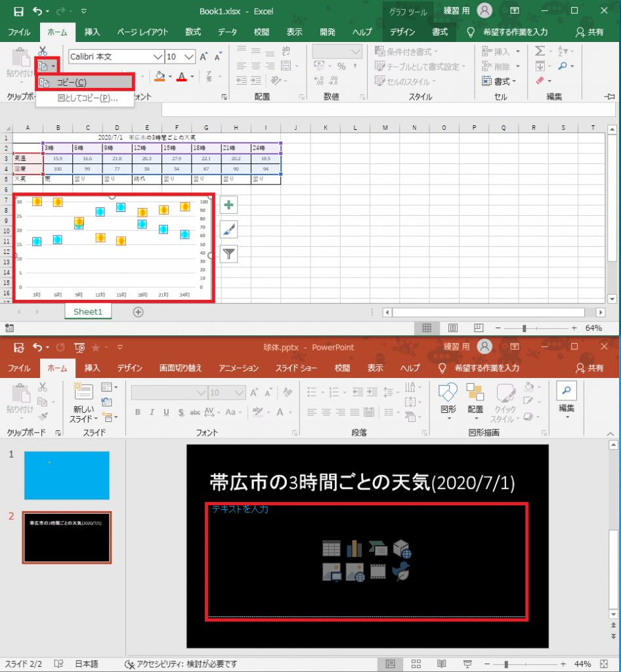The height and width of the screenshot is (672, 621).
Task: Insert 3D Model icon in slide placeholder
Action: [x=402, y=549]
